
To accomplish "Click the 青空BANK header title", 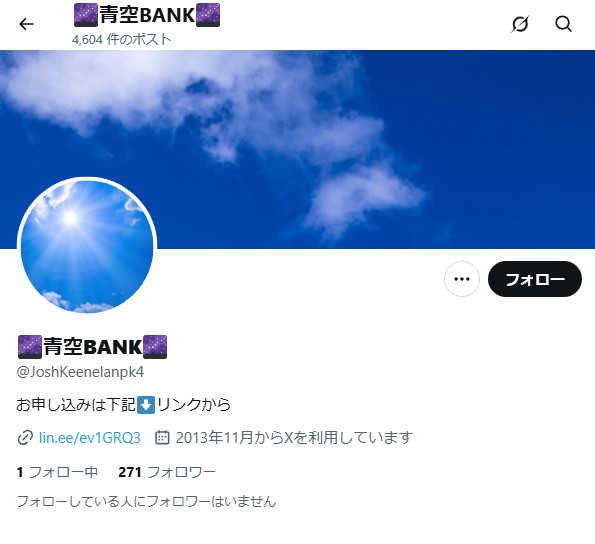I will [x=147, y=15].
